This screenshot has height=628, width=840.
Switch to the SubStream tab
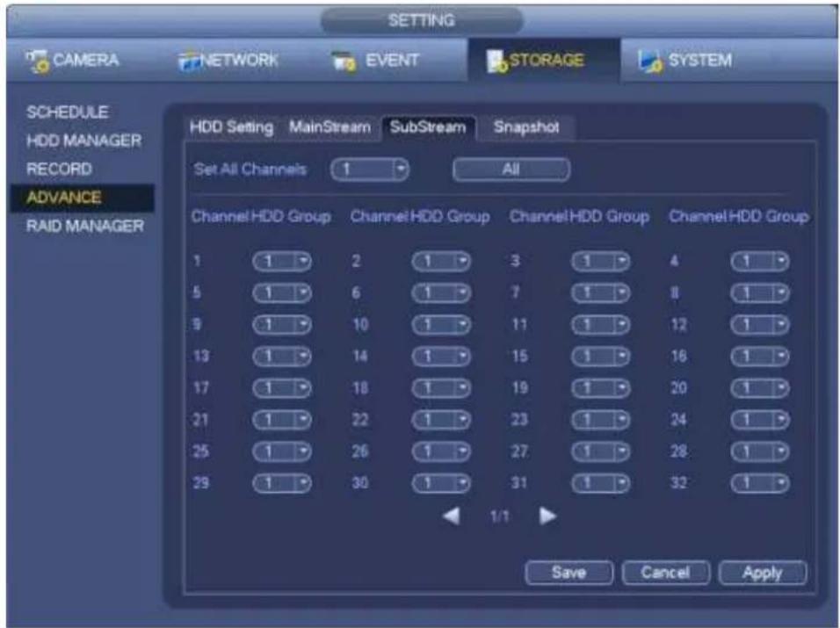[x=429, y=128]
